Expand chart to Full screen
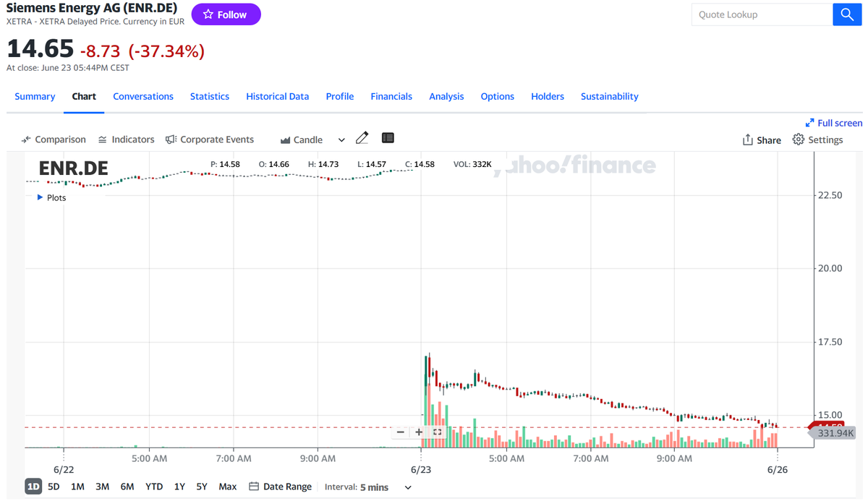868x501 pixels. (x=834, y=123)
